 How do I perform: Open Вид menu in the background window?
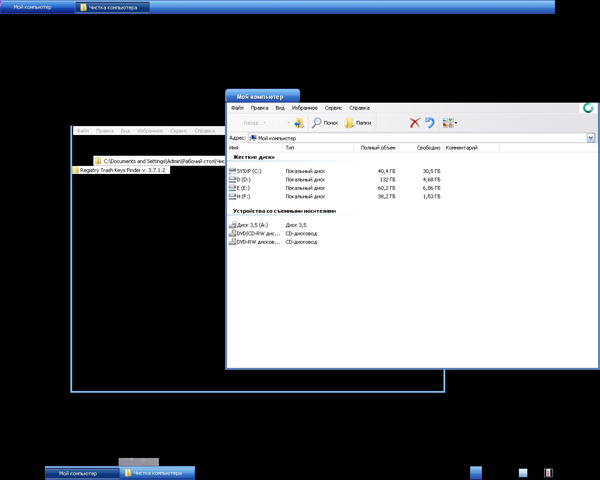(x=125, y=131)
